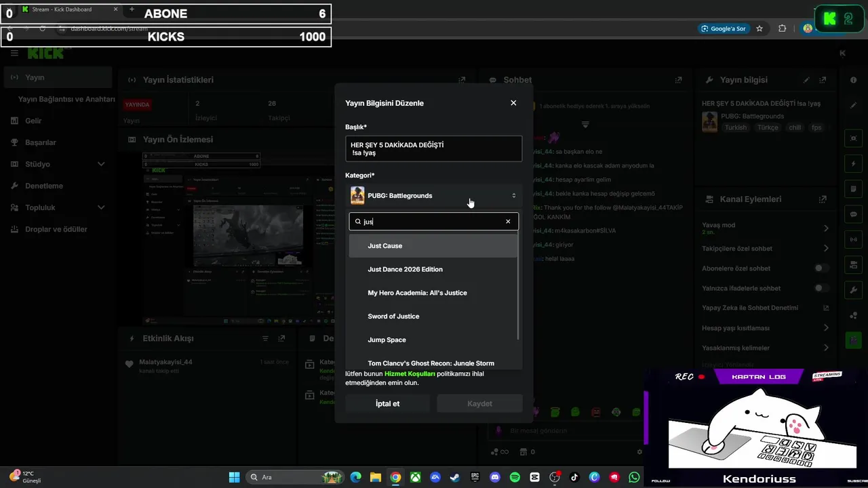Collapse sidebar with the K icon top-right
Image resolution: width=868 pixels, height=488 pixels.
tap(842, 53)
